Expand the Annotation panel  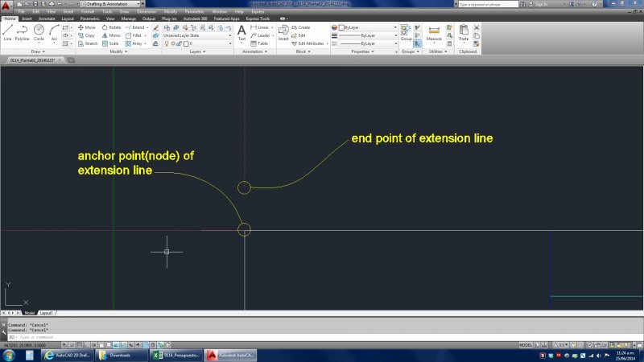coord(254,51)
